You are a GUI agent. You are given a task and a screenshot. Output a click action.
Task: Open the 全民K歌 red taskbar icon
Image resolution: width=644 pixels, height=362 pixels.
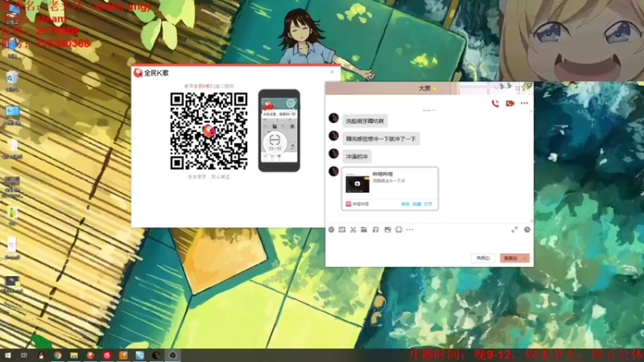pos(90,355)
